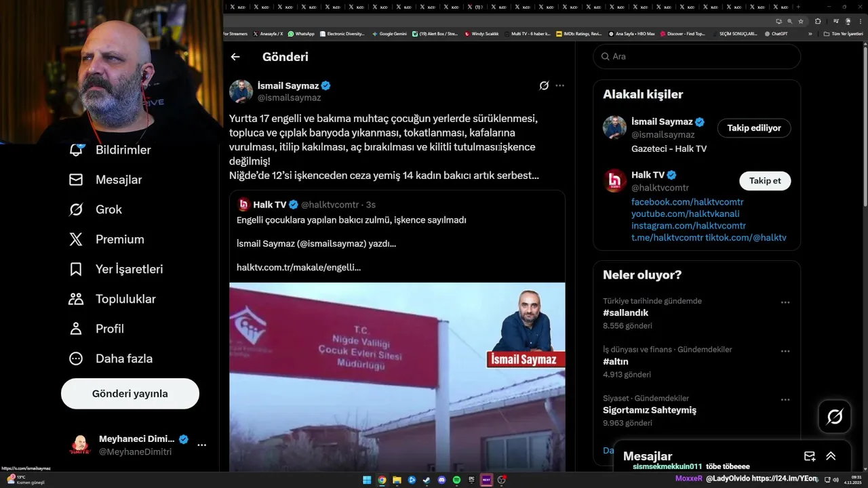This screenshot has height=488, width=868.
Task: Open Tüm Yer İşaretleri bookmarks folder
Action: [x=843, y=33]
